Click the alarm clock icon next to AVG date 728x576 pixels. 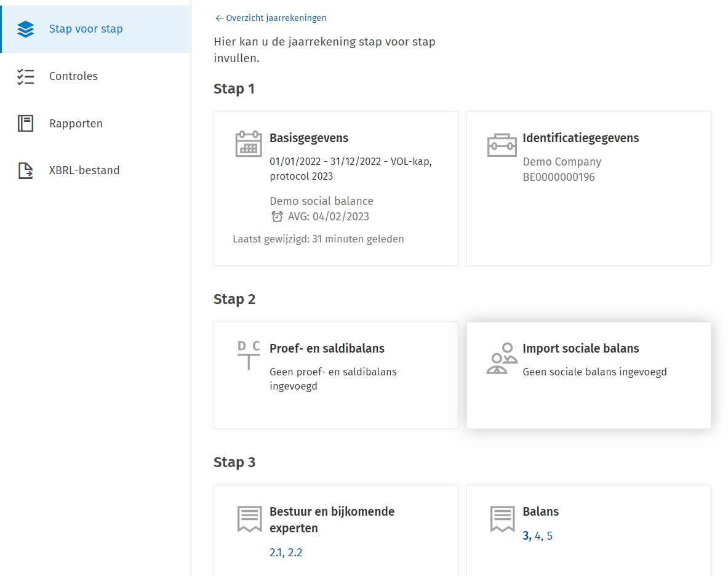coord(277,217)
